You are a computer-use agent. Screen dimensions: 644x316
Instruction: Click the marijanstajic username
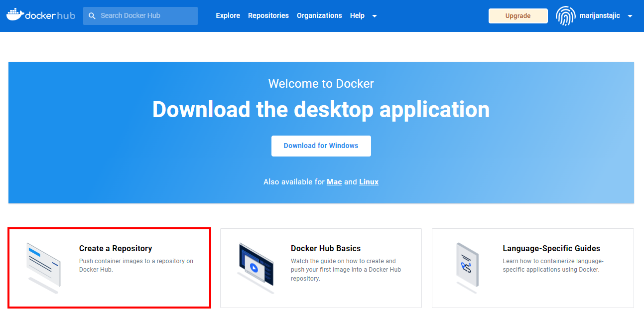600,15
